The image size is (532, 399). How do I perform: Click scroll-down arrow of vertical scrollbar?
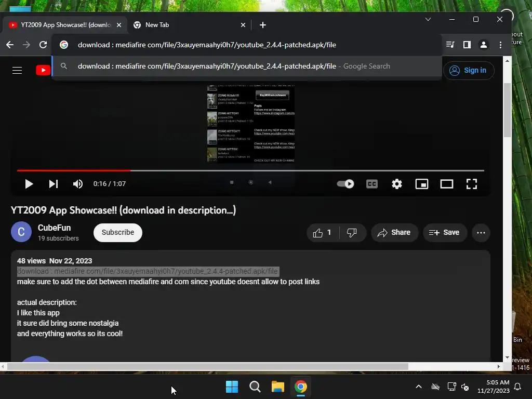(x=507, y=357)
